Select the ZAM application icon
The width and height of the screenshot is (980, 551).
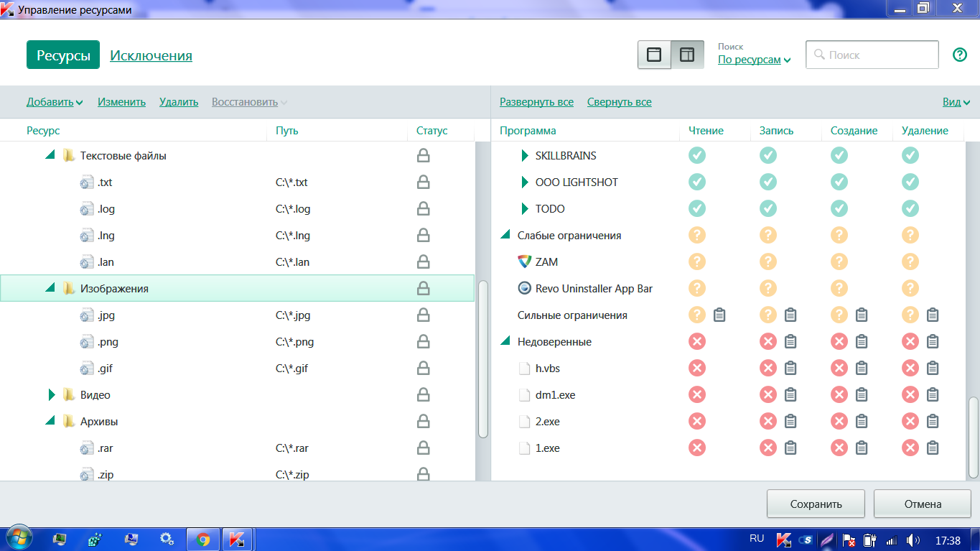coord(524,262)
